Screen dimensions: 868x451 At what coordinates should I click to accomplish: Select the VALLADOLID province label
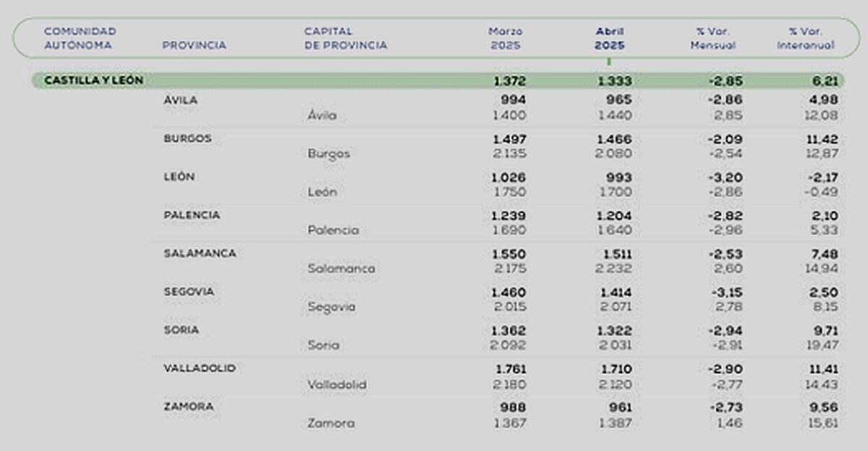(x=200, y=368)
